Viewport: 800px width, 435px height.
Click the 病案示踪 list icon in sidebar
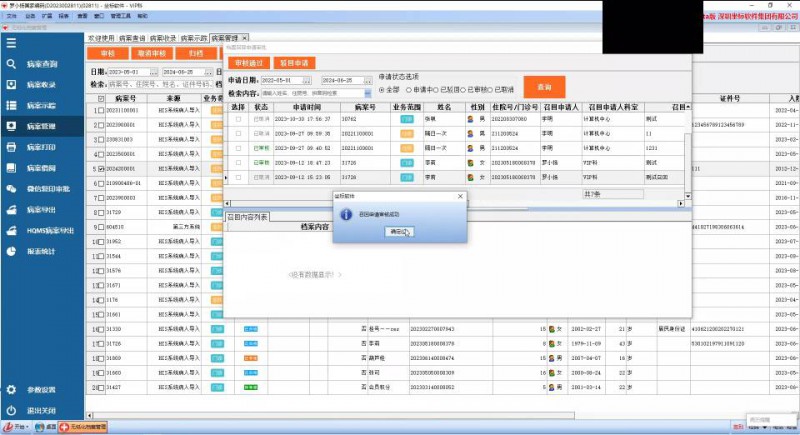[x=10, y=105]
